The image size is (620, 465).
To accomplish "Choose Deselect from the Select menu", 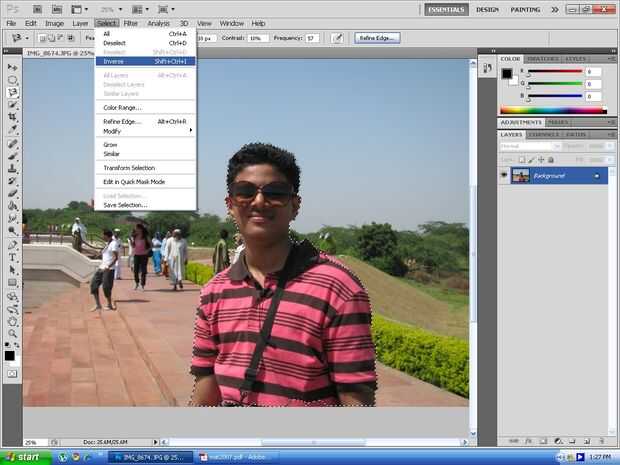I will (x=146, y=43).
